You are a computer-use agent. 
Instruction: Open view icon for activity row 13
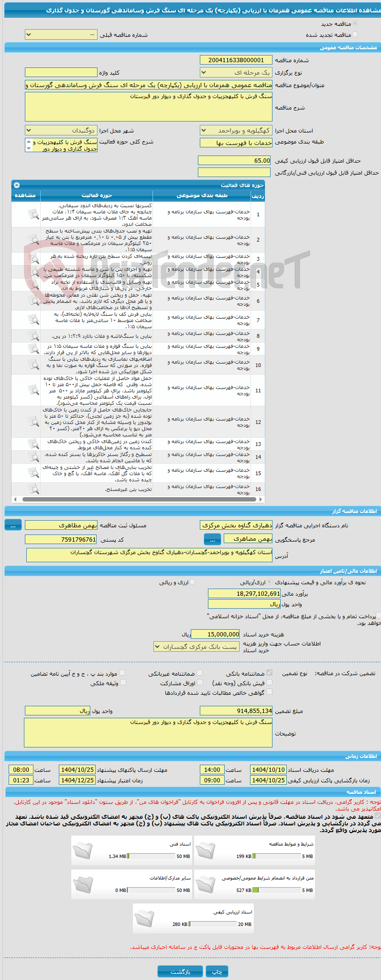tap(33, 444)
